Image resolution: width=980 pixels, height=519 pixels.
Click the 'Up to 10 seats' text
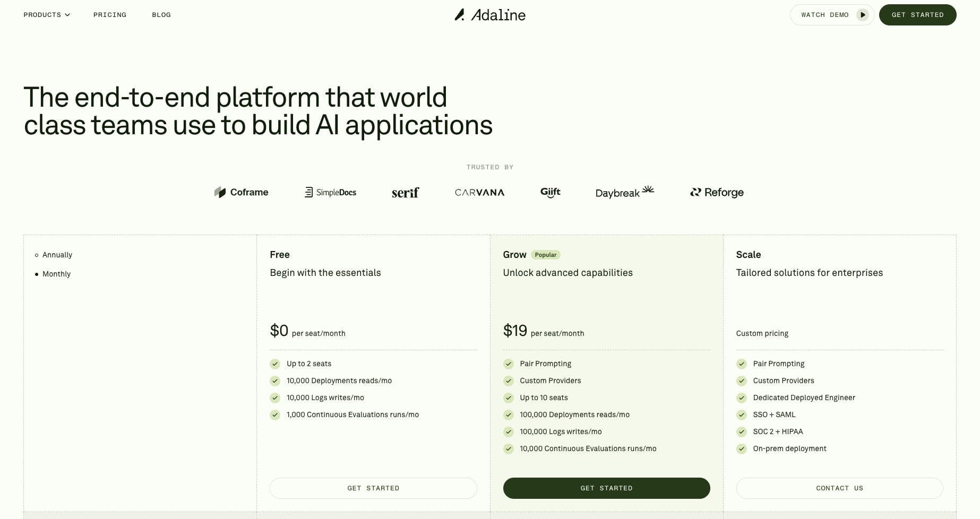[x=544, y=397]
